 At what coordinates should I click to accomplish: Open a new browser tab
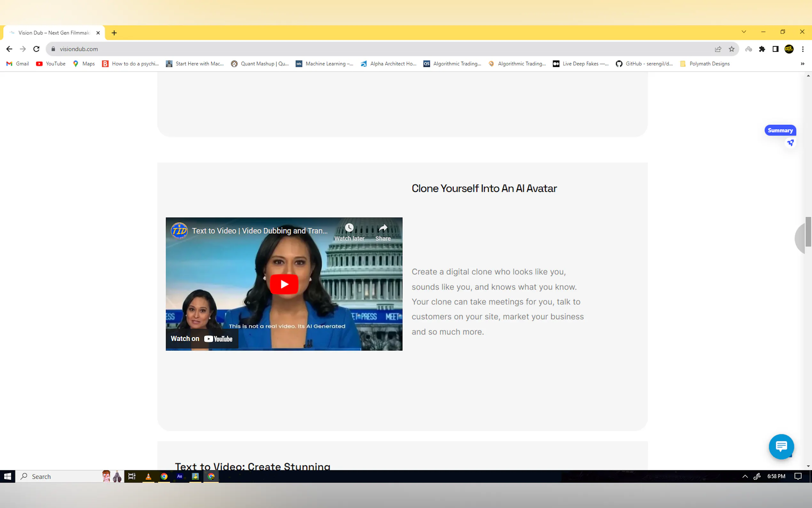[114, 33]
